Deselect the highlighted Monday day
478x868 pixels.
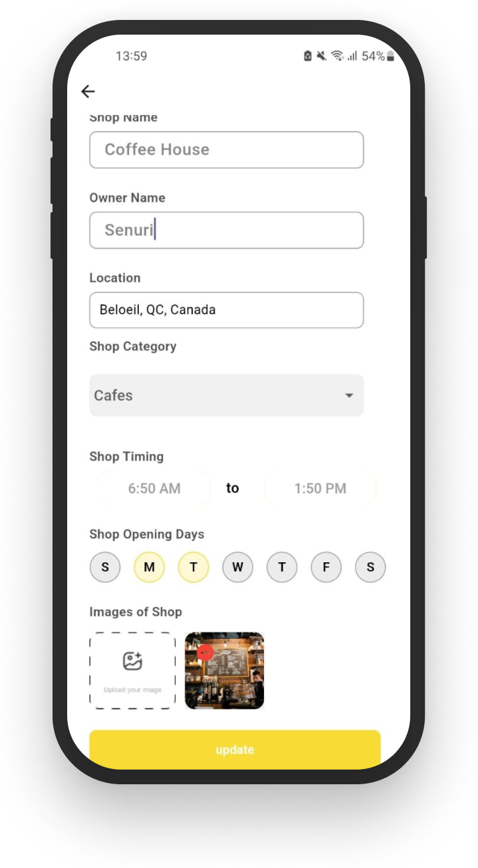click(149, 568)
